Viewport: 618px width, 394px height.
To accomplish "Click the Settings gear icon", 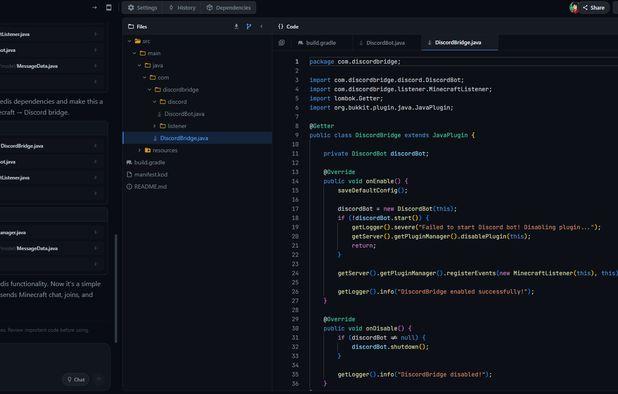I will pyautogui.click(x=131, y=7).
